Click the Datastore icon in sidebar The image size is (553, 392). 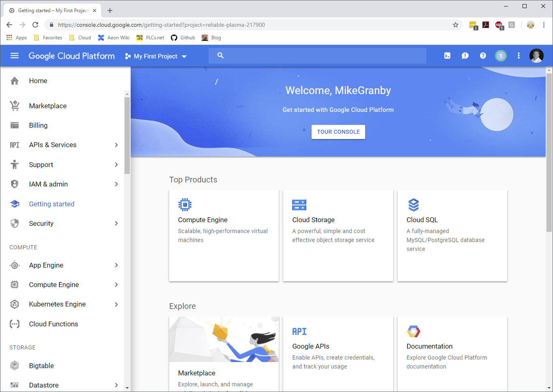15,385
